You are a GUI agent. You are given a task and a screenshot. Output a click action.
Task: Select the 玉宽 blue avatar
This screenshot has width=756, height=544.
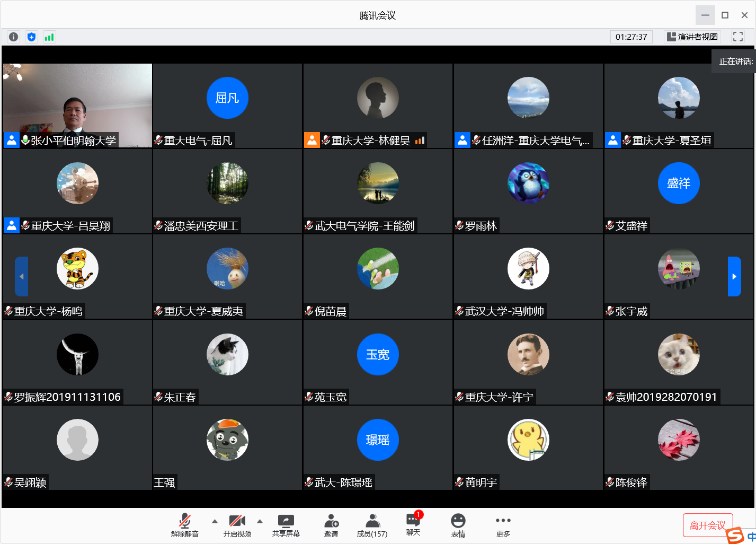point(378,354)
